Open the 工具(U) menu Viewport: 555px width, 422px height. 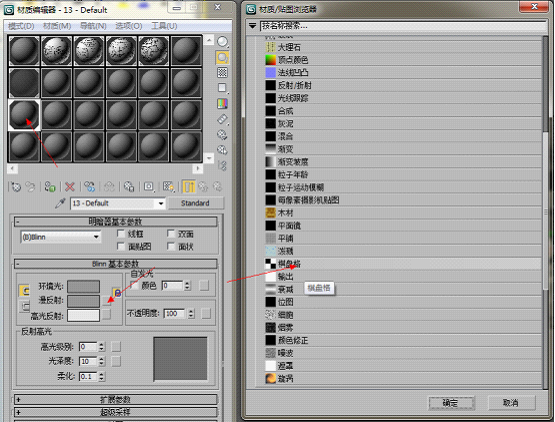pos(164,26)
